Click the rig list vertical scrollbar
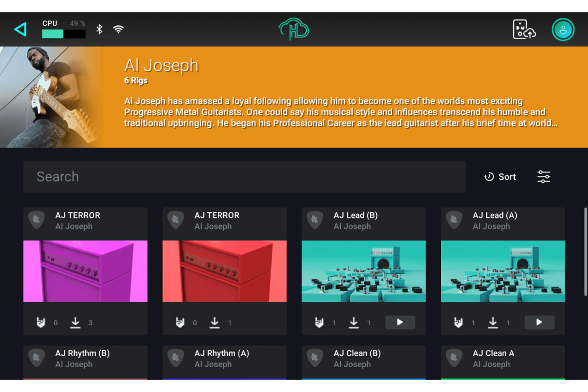This screenshot has width=588, height=392. pos(586,251)
